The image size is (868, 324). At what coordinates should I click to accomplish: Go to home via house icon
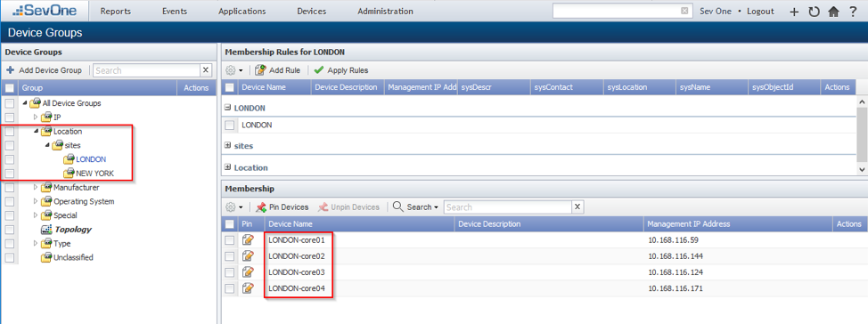pos(833,12)
